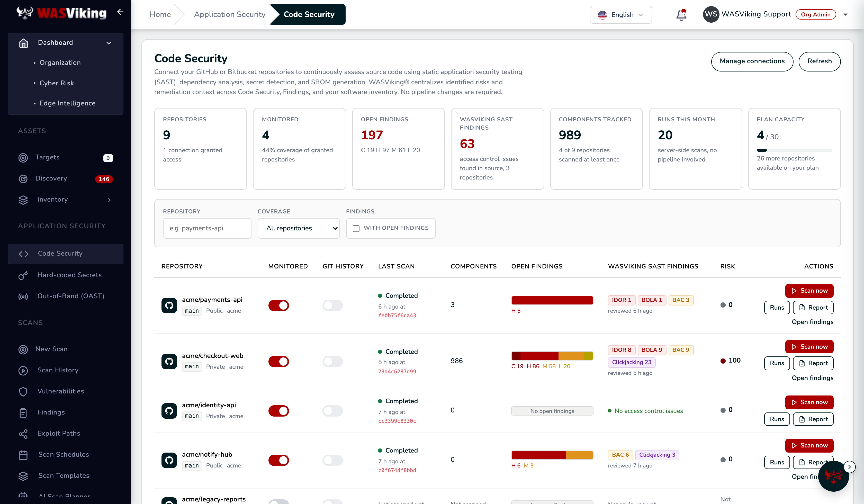
Task: Open the English language dropdown
Action: coord(620,15)
